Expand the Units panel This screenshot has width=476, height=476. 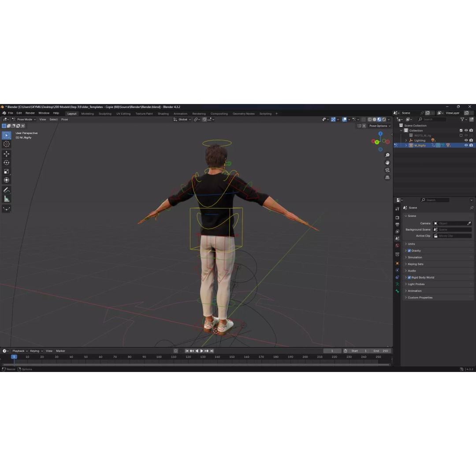coord(439,244)
